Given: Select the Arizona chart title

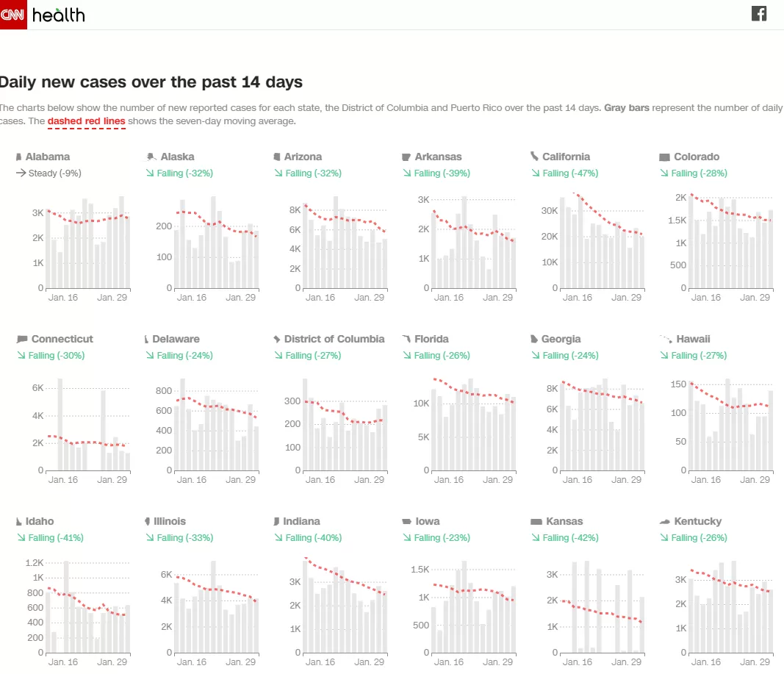Looking at the screenshot, I should 303,157.
